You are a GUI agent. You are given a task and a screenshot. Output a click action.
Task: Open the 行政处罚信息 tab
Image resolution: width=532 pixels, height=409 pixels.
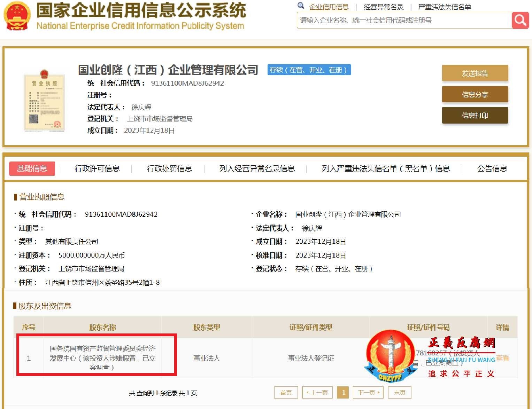[x=170, y=168]
